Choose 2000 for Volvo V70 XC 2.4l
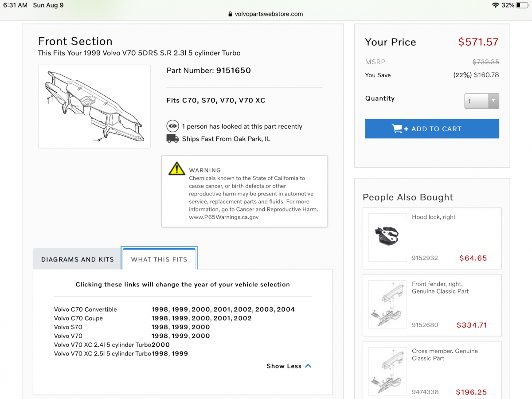Viewport: 532px width, 399px height. [x=161, y=345]
